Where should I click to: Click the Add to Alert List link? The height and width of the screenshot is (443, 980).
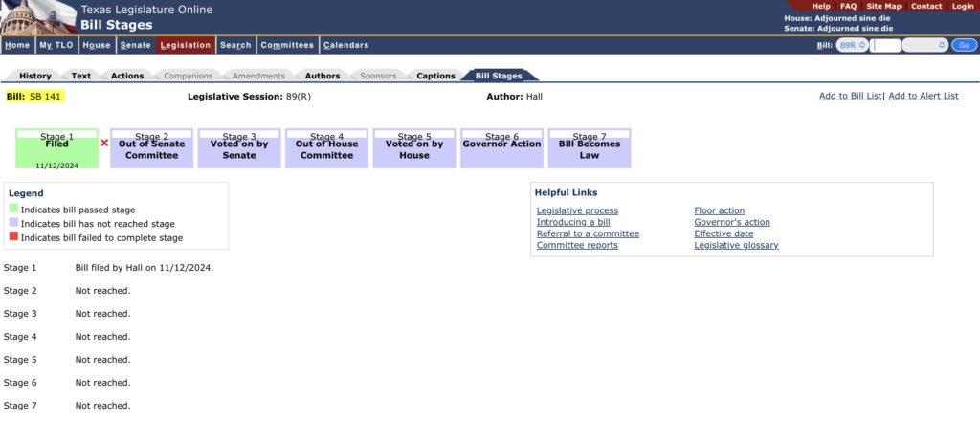tap(923, 96)
